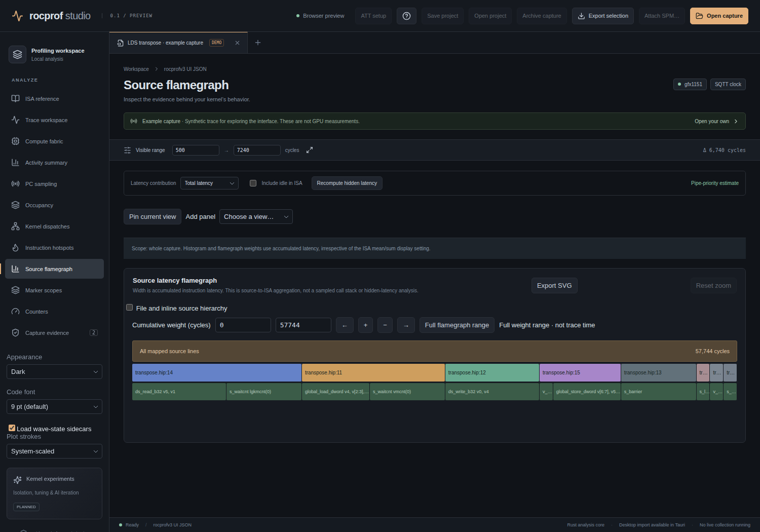Image resolution: width=760 pixels, height=532 pixels.
Task: Click Full flamegraph range button
Action: 457,325
